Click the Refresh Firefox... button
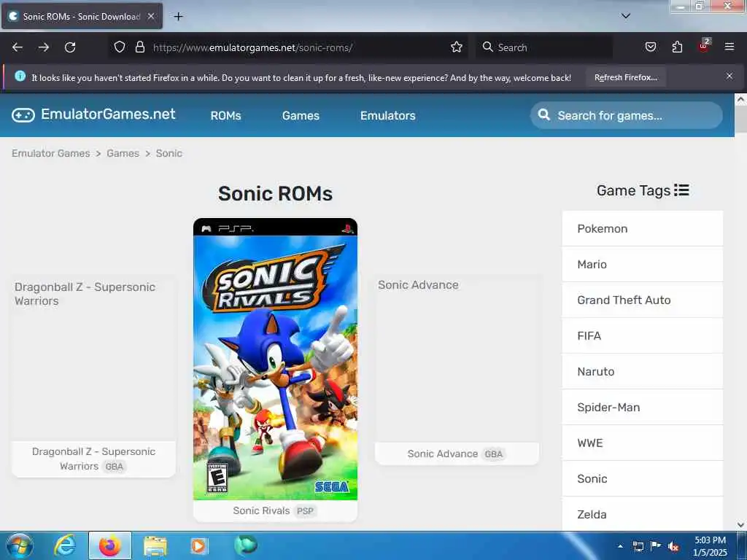The height and width of the screenshot is (560, 747). pyautogui.click(x=625, y=77)
